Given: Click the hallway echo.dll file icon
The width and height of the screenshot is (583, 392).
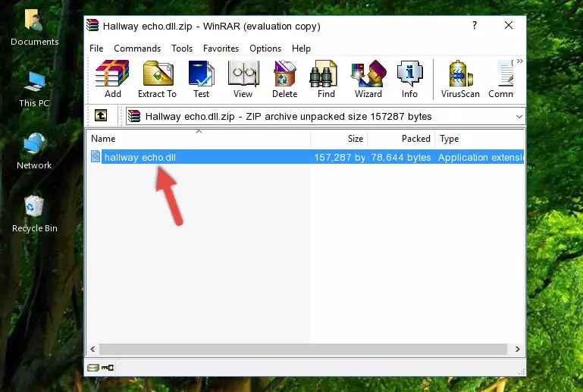Looking at the screenshot, I should [96, 157].
